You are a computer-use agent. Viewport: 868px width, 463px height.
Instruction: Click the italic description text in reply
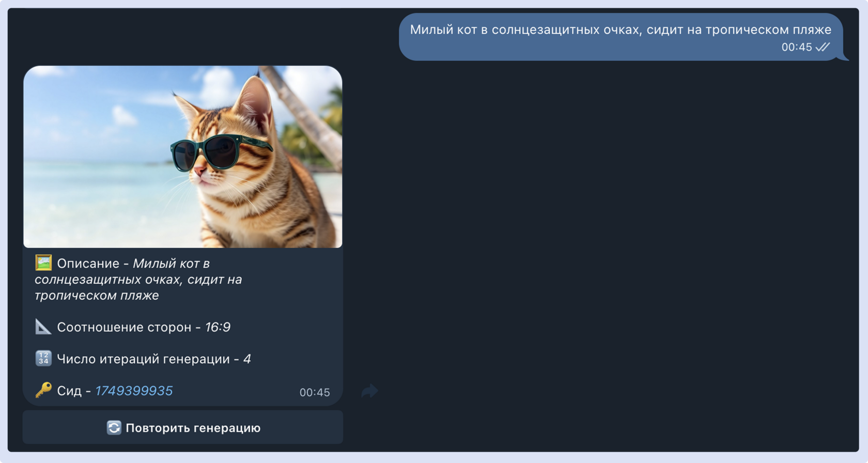pyautogui.click(x=138, y=279)
